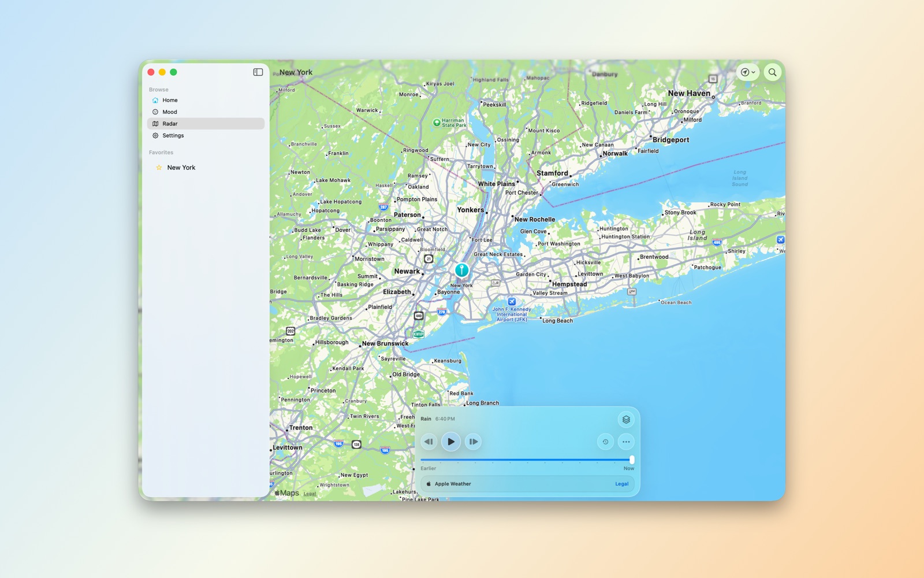Click the New Brunswick label on the map
The height and width of the screenshot is (578, 924).
coord(385,343)
